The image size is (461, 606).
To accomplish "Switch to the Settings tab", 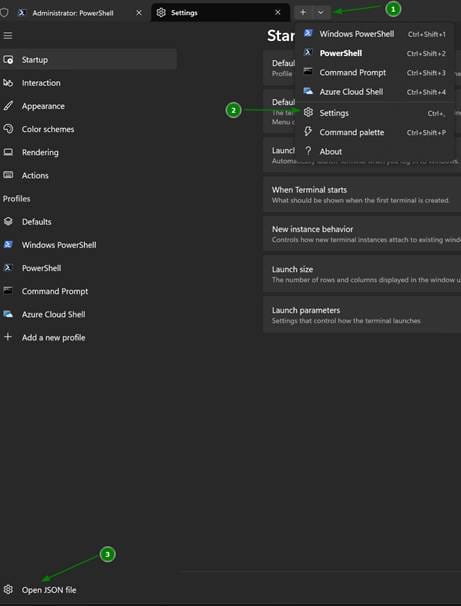I will (220, 13).
